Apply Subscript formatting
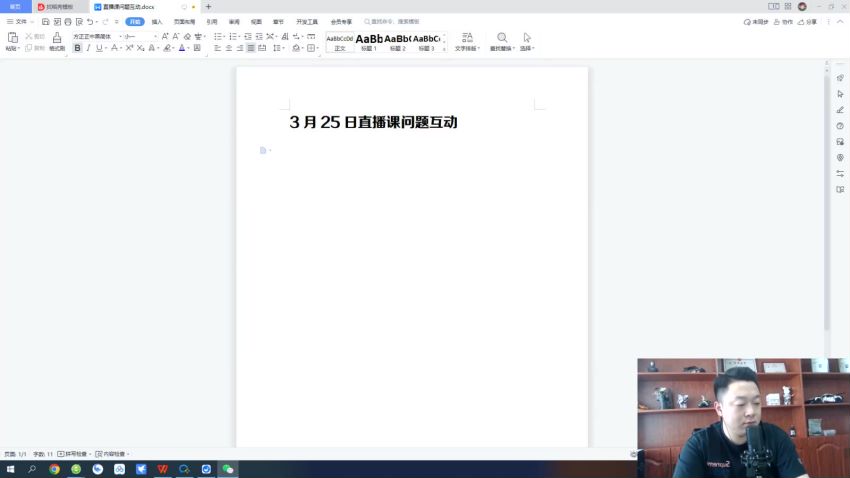This screenshot has width=850, height=478. tap(140, 48)
